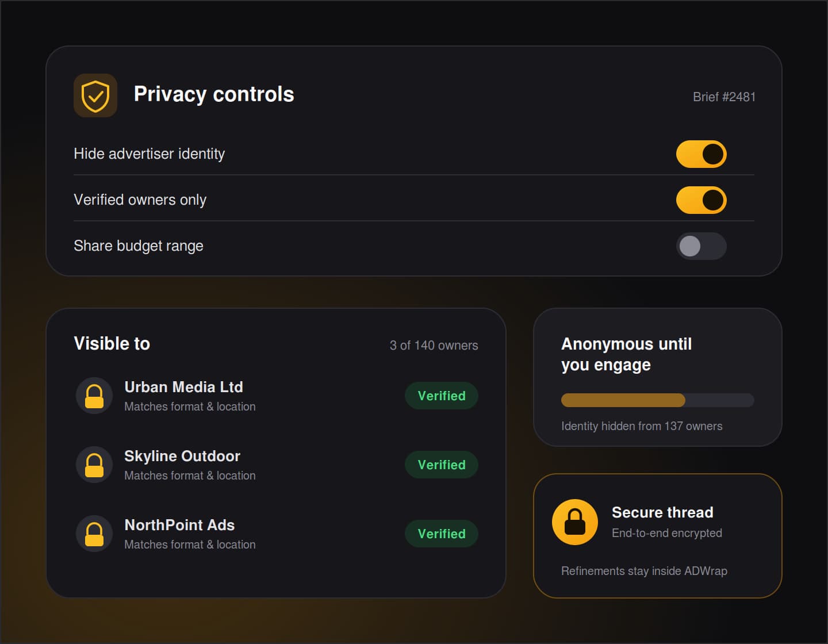
Task: Click the 3 of 140 owners count
Action: click(x=434, y=345)
